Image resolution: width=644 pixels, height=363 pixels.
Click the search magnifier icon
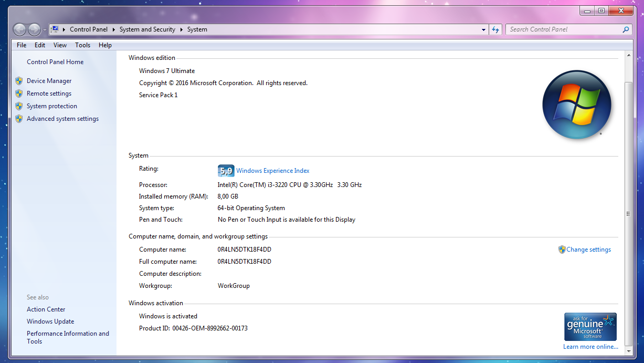pyautogui.click(x=626, y=30)
